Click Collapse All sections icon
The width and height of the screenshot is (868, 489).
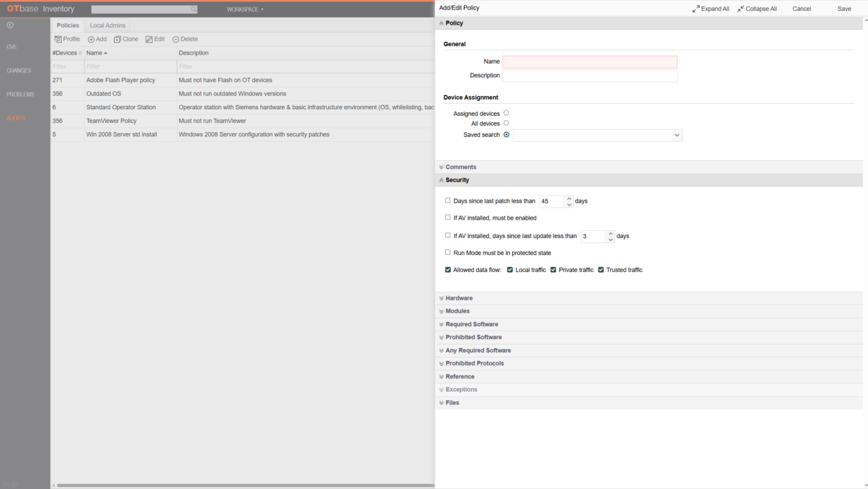click(x=741, y=9)
